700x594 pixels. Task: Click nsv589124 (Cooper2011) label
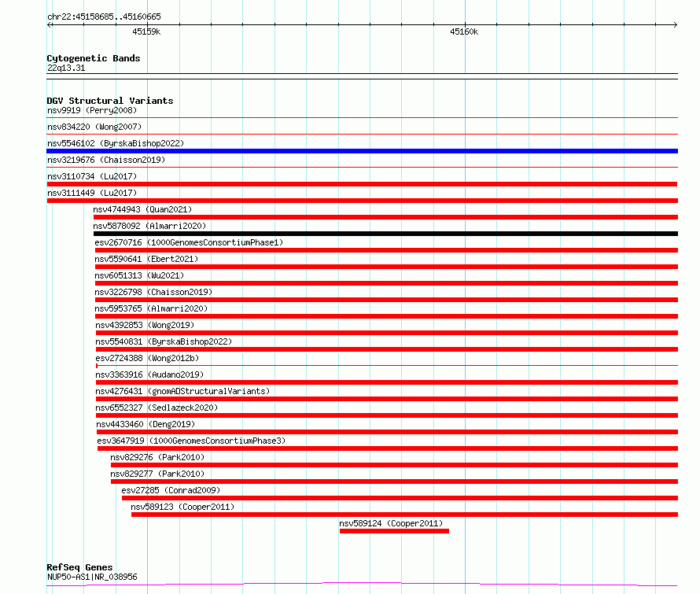(x=391, y=523)
